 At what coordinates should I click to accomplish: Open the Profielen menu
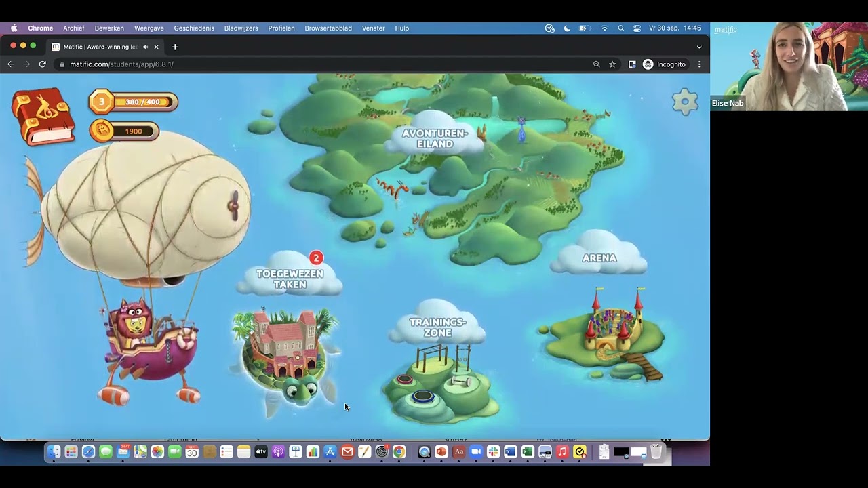[x=281, y=28]
